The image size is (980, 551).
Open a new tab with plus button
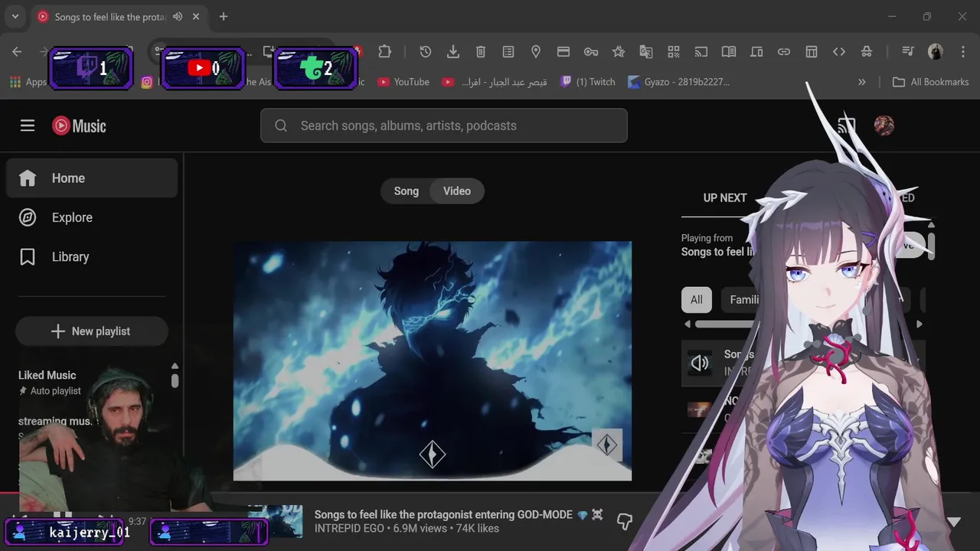click(224, 16)
